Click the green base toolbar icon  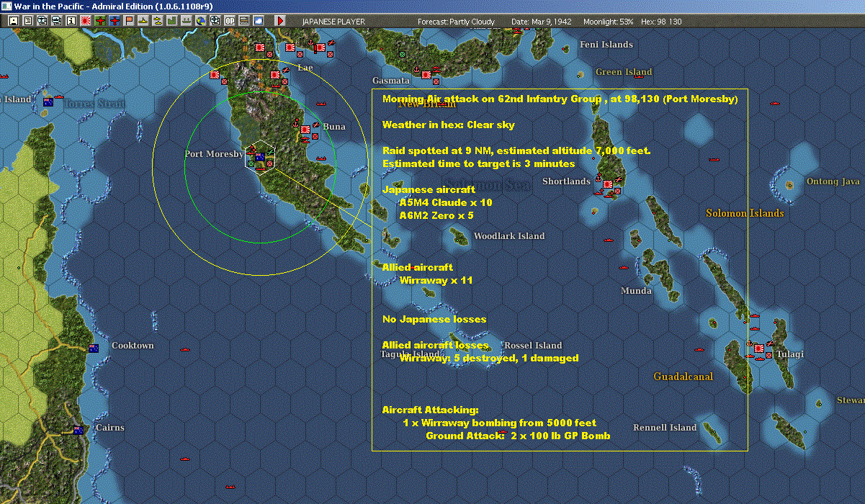click(x=172, y=21)
